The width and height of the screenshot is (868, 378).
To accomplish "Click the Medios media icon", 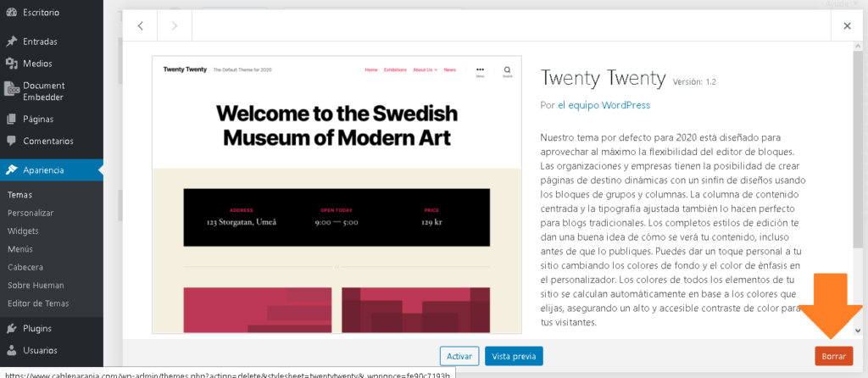I will click(x=11, y=64).
